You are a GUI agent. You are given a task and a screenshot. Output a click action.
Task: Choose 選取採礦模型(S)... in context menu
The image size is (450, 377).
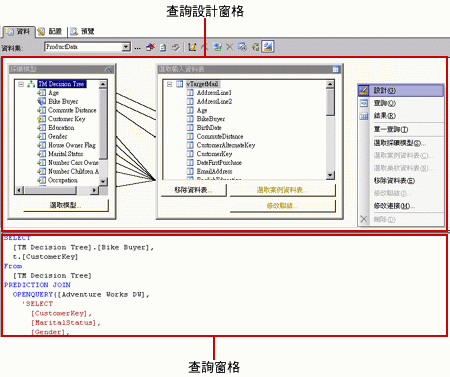pyautogui.click(x=401, y=143)
